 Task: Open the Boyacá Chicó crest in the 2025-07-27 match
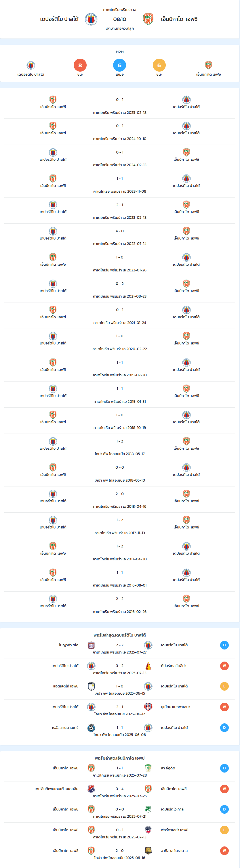coord(91,645)
